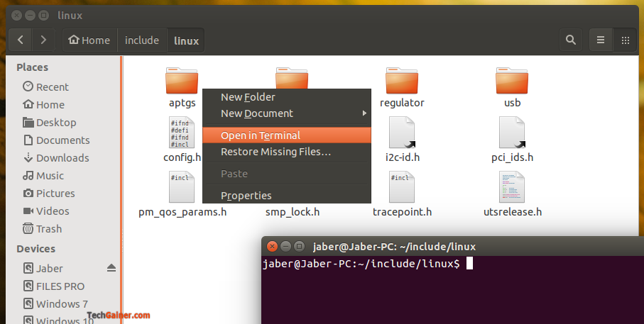
Task: Open the search magnifier icon
Action: (x=570, y=40)
